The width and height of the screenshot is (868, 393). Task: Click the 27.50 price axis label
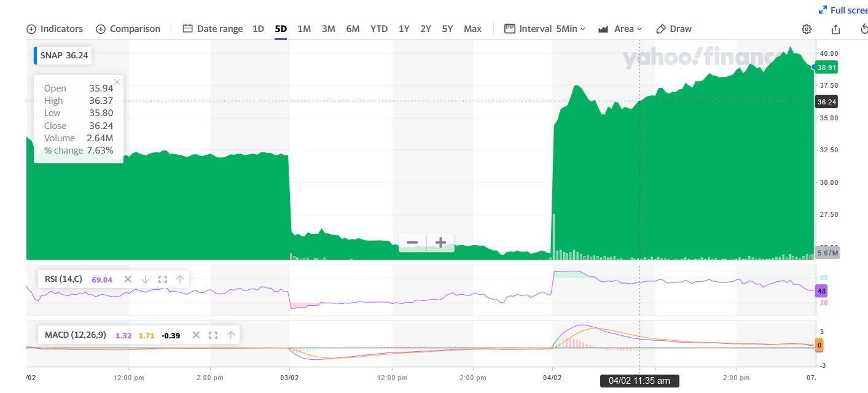pyautogui.click(x=829, y=214)
